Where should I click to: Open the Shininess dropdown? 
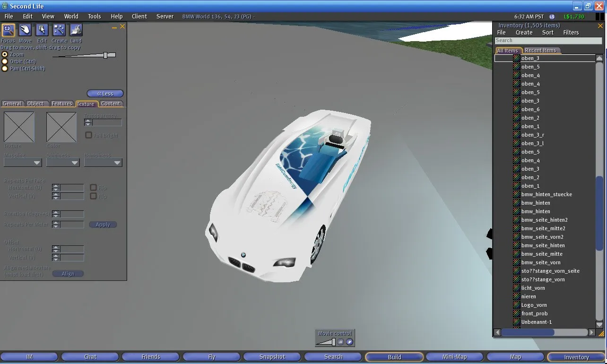pyautogui.click(x=63, y=163)
